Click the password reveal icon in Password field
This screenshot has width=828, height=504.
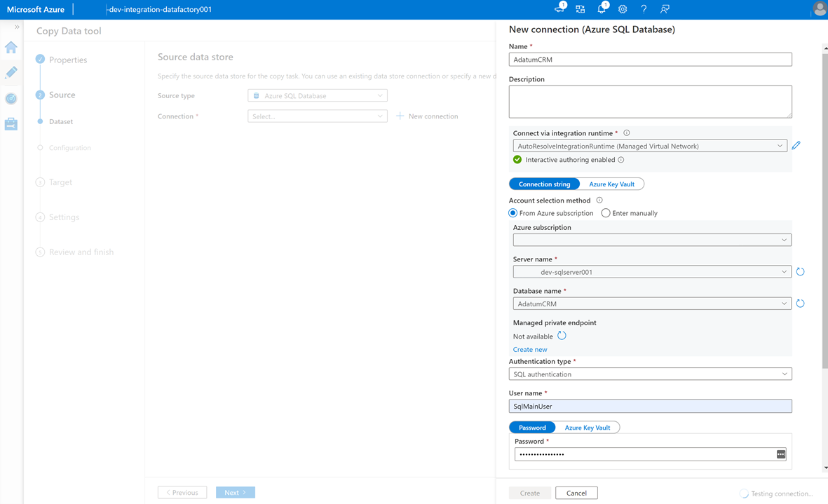[780, 454]
